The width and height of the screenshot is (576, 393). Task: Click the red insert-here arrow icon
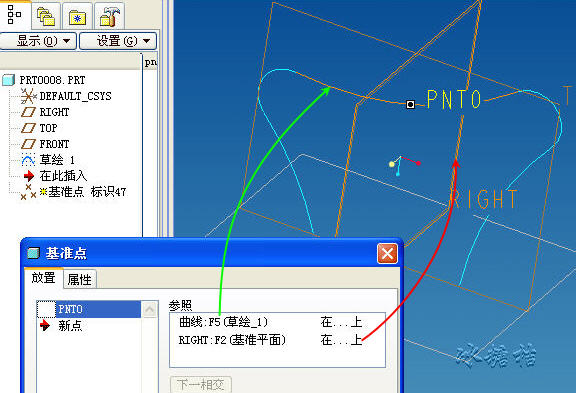point(29,176)
